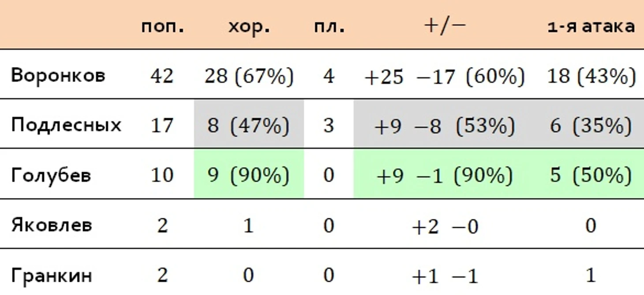Select the player name Подлесных
The image size is (644, 295).
[x=66, y=125]
